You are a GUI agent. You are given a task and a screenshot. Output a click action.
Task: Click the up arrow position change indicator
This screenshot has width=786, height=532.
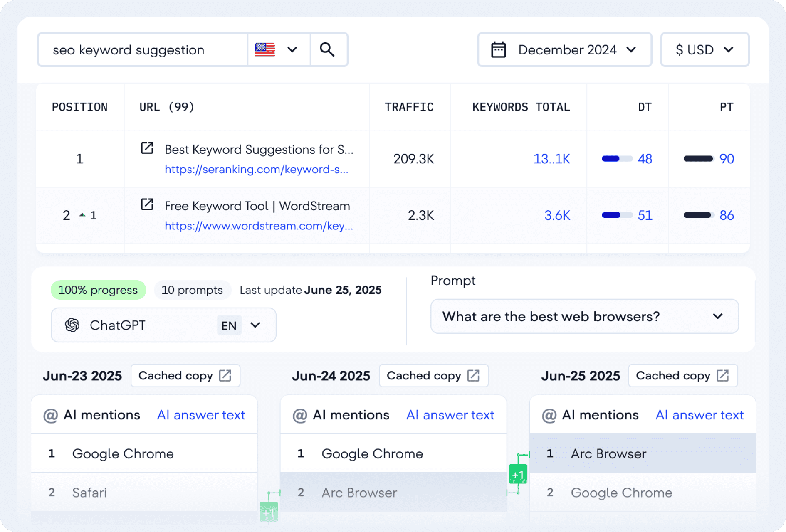[82, 215]
